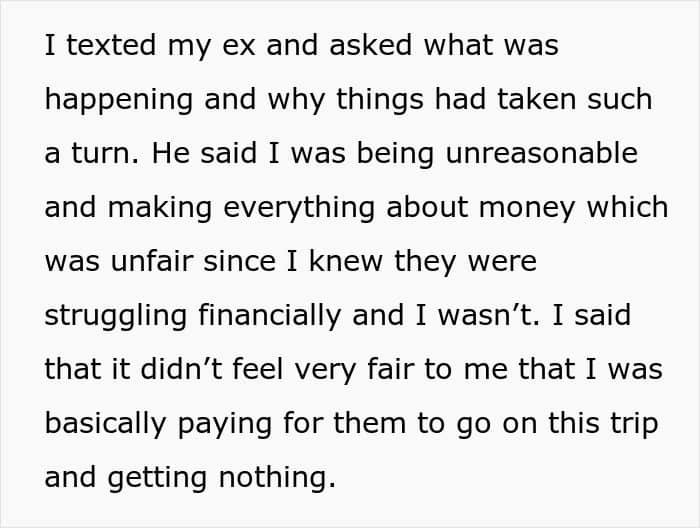700x528 pixels.
Task: Click the word 'texted' in first line
Action: coord(111,45)
